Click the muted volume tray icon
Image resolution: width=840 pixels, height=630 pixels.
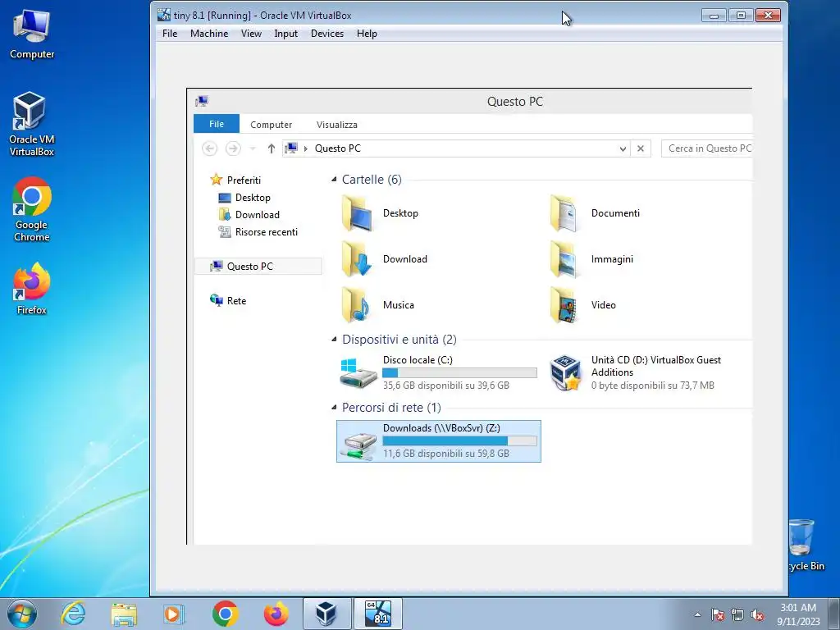coord(757,615)
